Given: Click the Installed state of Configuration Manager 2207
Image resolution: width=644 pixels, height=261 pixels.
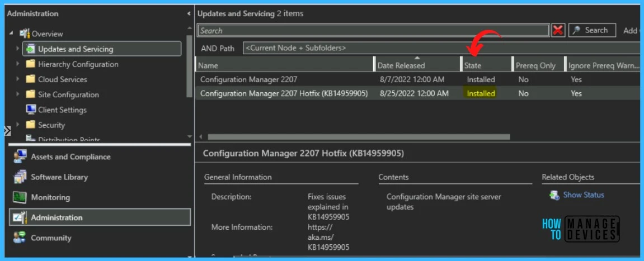Looking at the screenshot, I should 481,79.
